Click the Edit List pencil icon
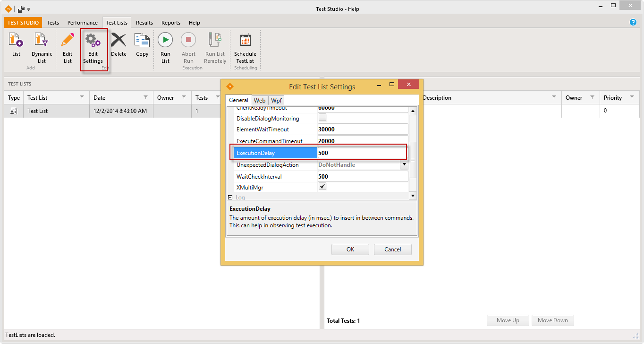This screenshot has height=344, width=644. point(68,41)
